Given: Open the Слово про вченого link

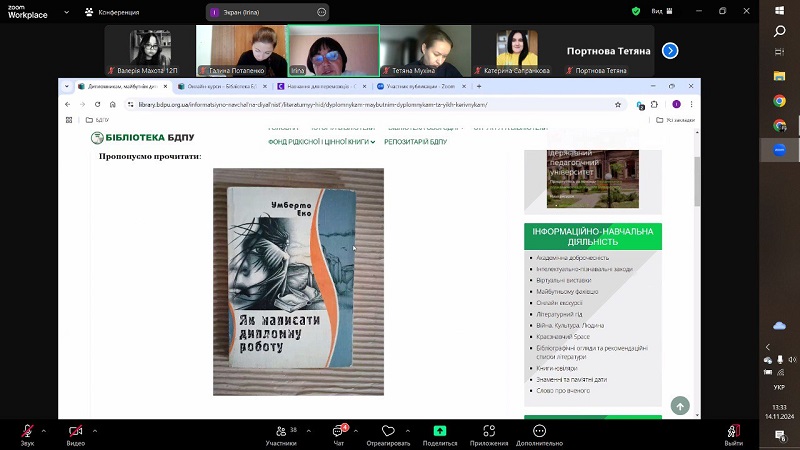Looking at the screenshot, I should tap(563, 390).
